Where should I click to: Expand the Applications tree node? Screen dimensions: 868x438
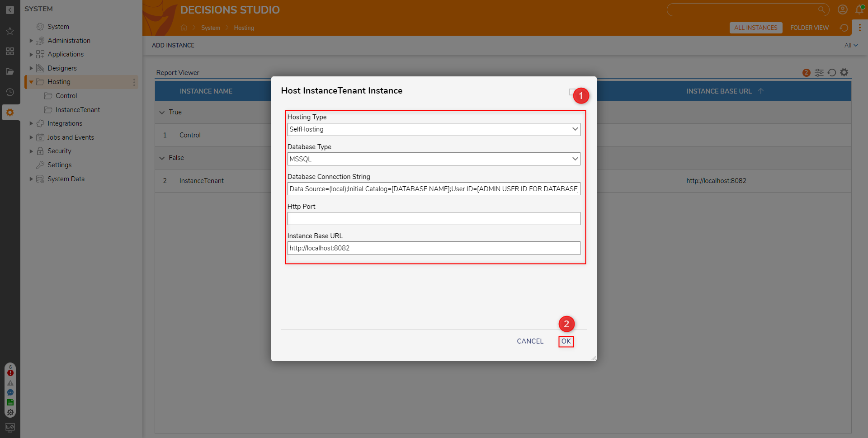[31, 54]
